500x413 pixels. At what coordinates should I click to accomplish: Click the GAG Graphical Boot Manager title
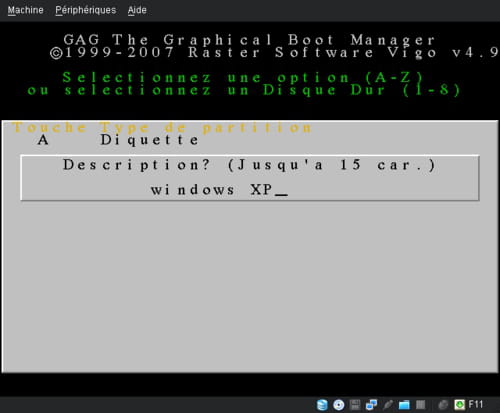click(x=249, y=40)
